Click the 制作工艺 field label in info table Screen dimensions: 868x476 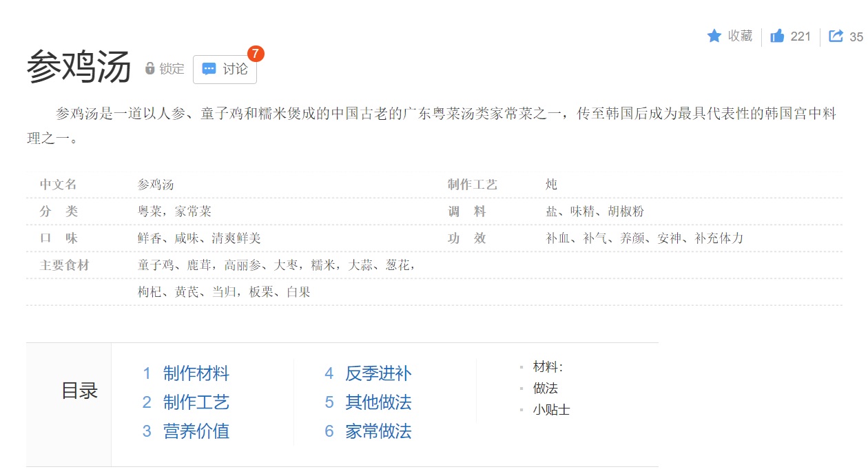coord(473,185)
